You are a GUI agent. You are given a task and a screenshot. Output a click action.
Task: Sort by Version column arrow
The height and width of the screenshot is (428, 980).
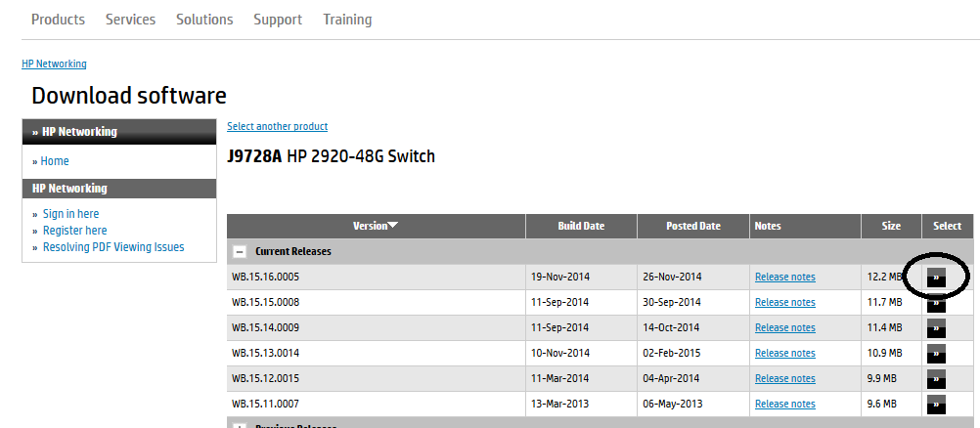click(392, 226)
